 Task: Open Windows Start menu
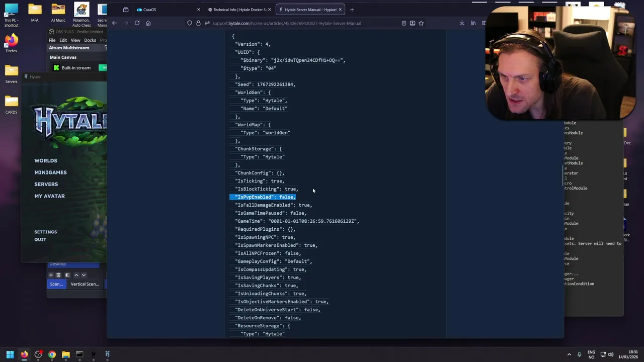click(x=10, y=354)
